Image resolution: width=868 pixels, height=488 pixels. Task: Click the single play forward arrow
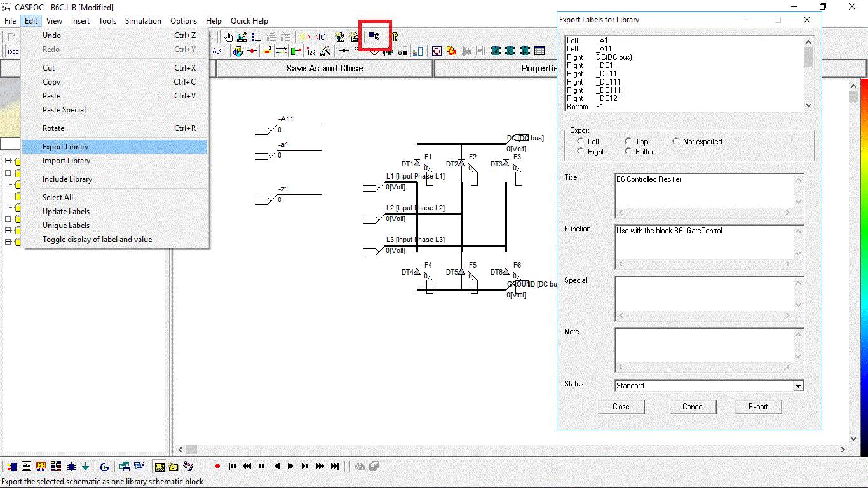coord(290,466)
